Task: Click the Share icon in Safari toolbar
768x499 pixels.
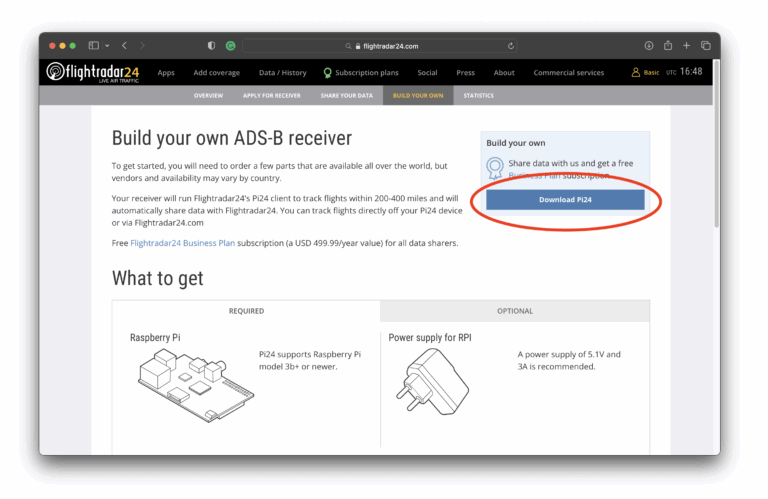Action: 668,46
